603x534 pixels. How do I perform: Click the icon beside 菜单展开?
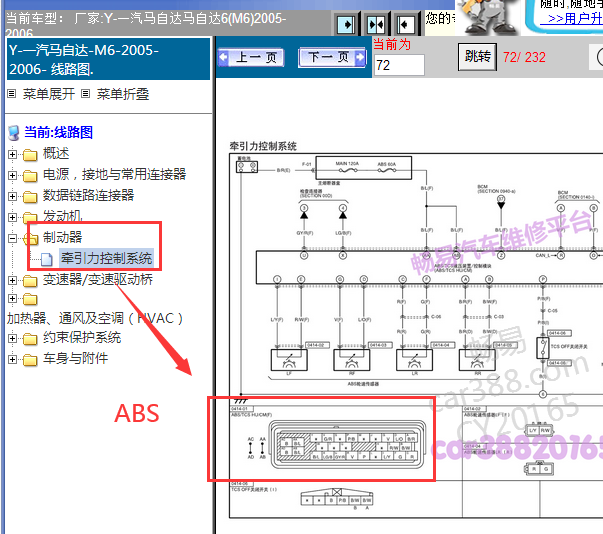[12, 93]
